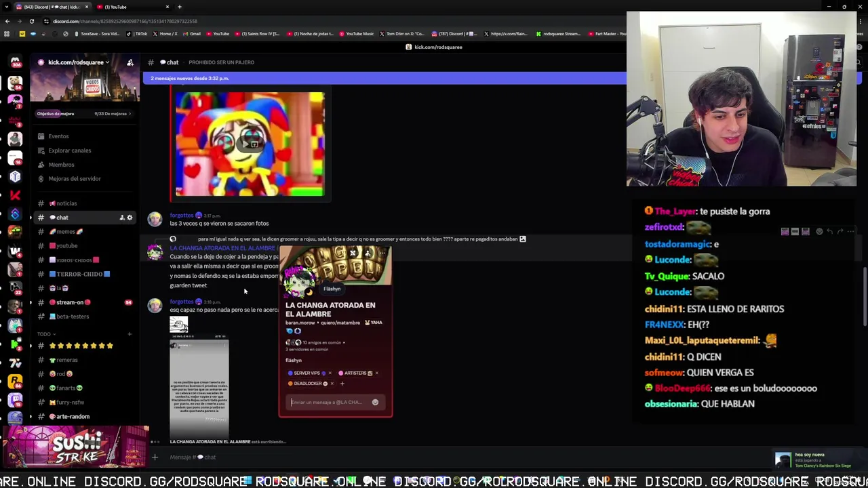Add a channel to the TODO category
This screenshot has width=868, height=488.
130,334
